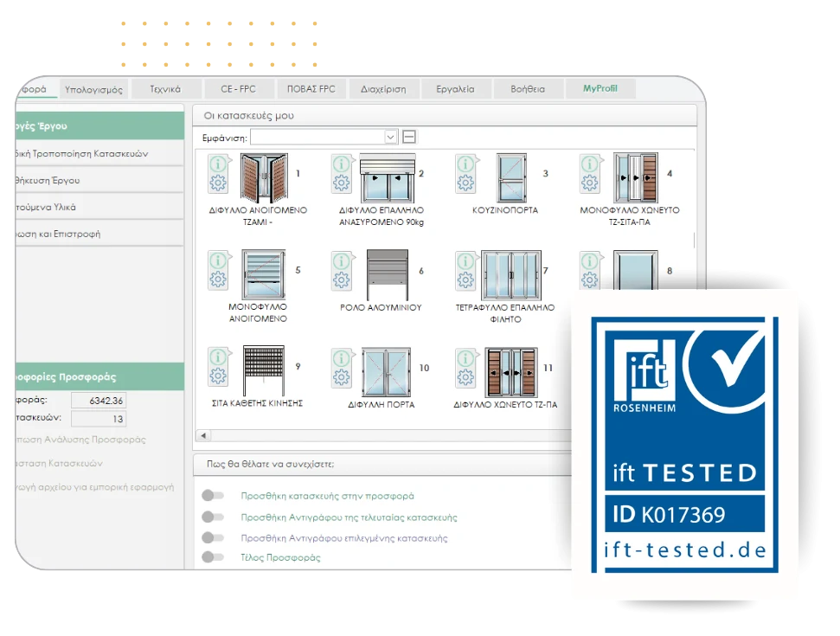Toggle Προσθήκη Αντιγράφου επιλεγμένης κατασκευής switch
840x636 pixels.
coord(213,537)
